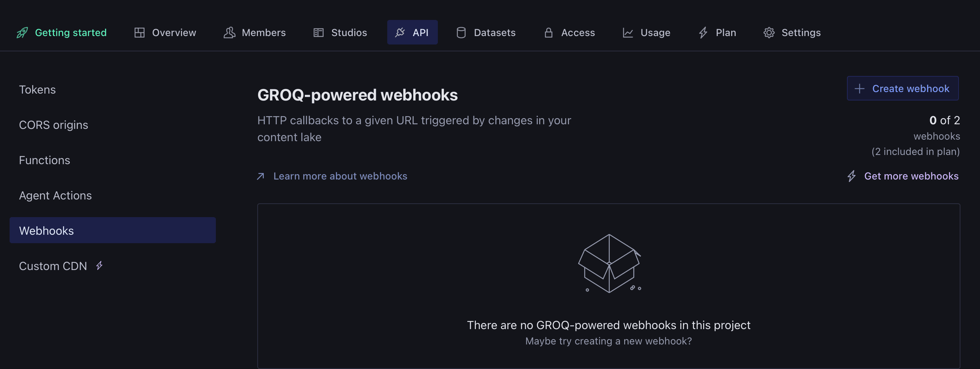Screen dimensions: 980x369
Task: Click the Studios layout icon
Action: click(319, 33)
